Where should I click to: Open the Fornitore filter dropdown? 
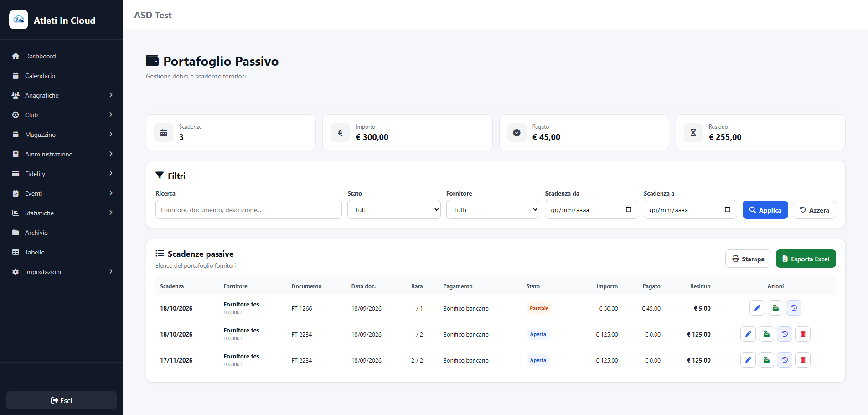pyautogui.click(x=493, y=210)
